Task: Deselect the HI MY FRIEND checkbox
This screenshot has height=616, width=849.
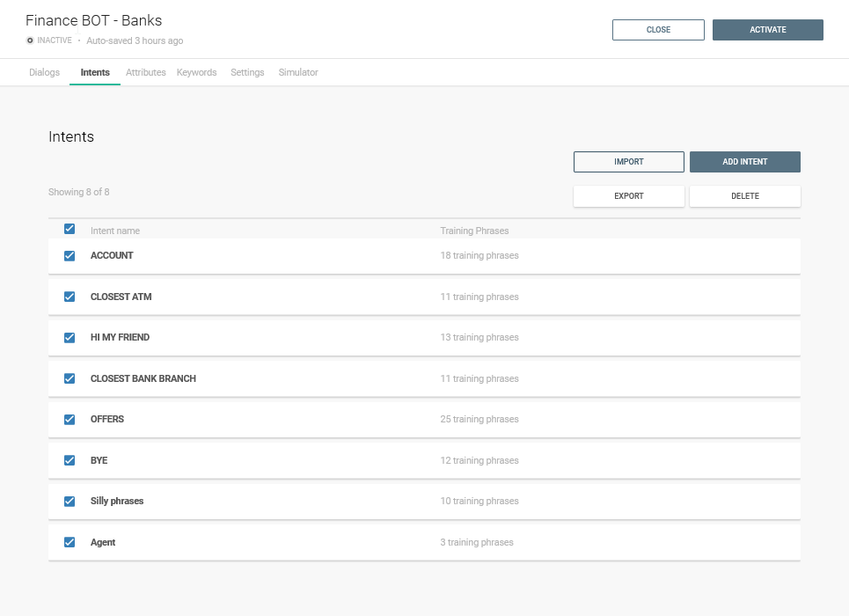Action: tap(70, 338)
